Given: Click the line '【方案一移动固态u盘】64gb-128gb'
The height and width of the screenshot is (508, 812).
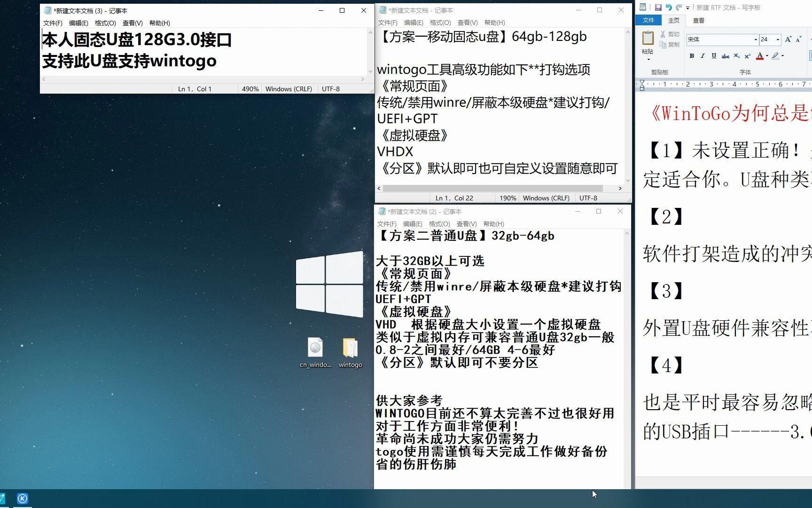Looking at the screenshot, I should [x=482, y=37].
